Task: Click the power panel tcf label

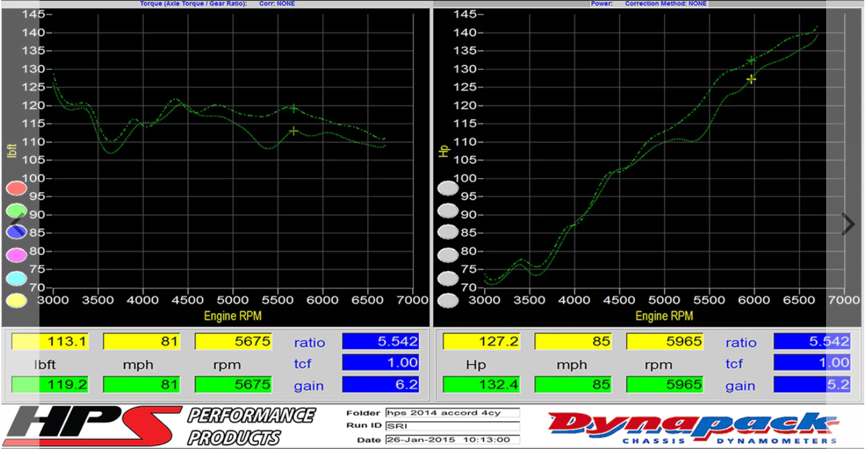Action: pyautogui.click(x=734, y=364)
